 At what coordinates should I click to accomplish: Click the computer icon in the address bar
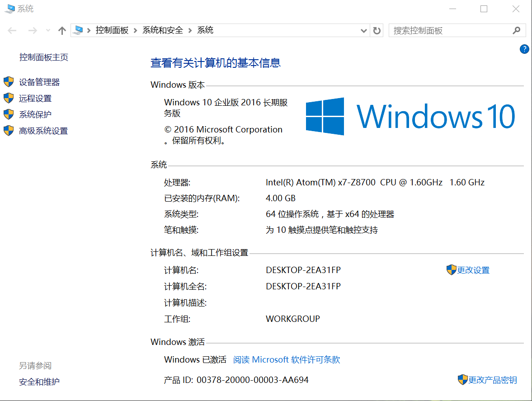coord(78,30)
